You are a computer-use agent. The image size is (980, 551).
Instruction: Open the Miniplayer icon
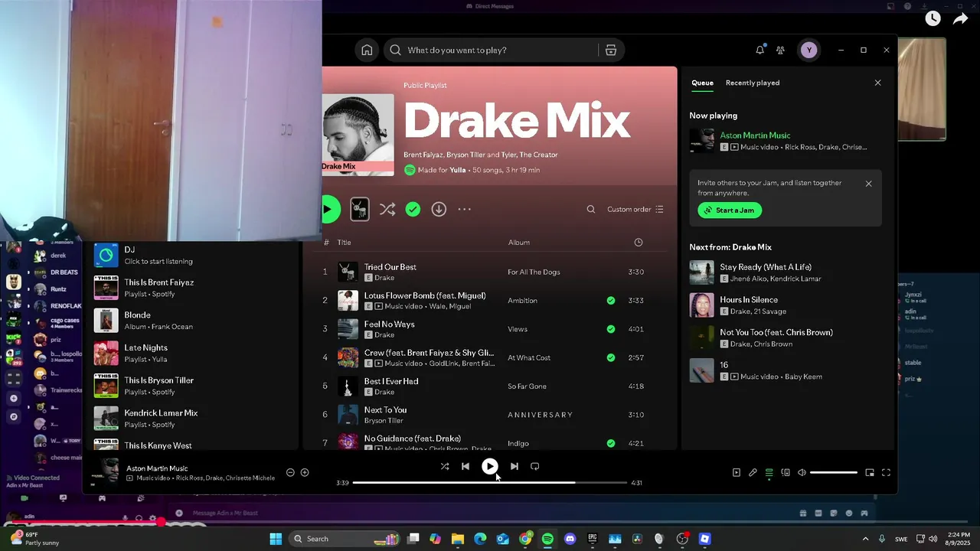point(870,473)
